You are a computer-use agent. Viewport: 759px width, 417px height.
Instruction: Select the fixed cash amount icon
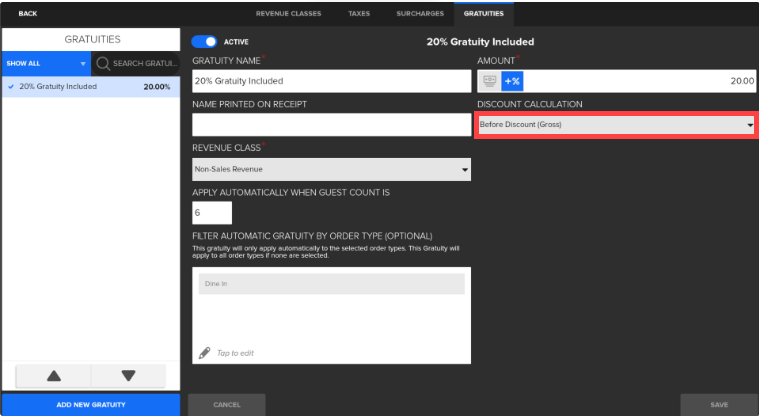[489, 81]
